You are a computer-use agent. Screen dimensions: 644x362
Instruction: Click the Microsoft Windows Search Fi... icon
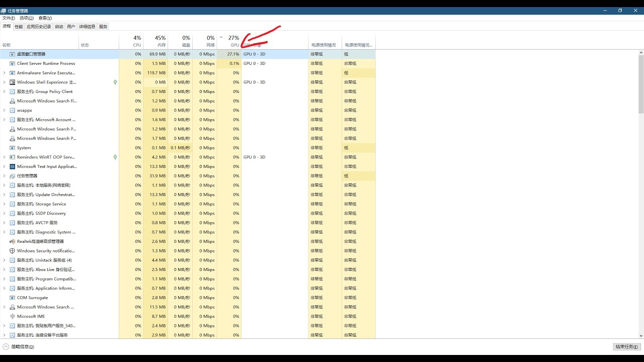[x=13, y=101]
